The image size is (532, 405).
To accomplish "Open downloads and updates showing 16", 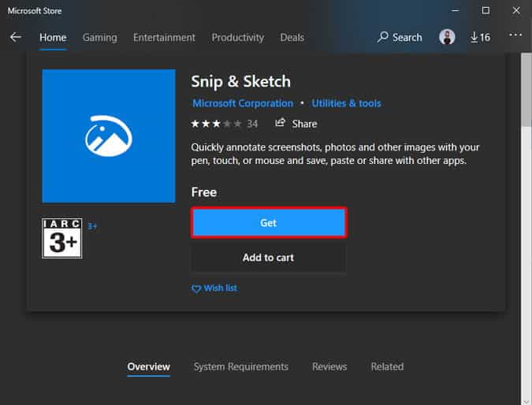I will pos(480,37).
